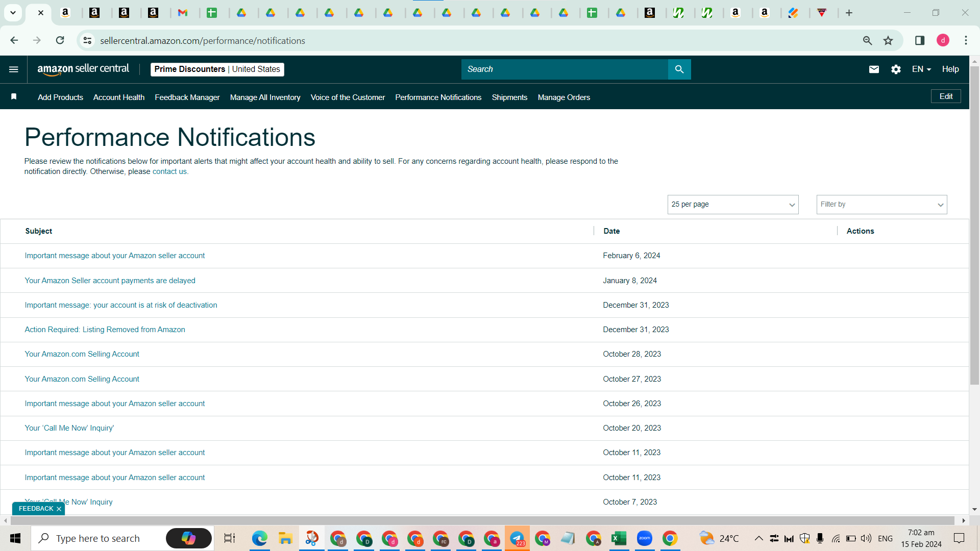Open the Windows notification center
Viewport: 980px width, 551px height.
(959, 538)
